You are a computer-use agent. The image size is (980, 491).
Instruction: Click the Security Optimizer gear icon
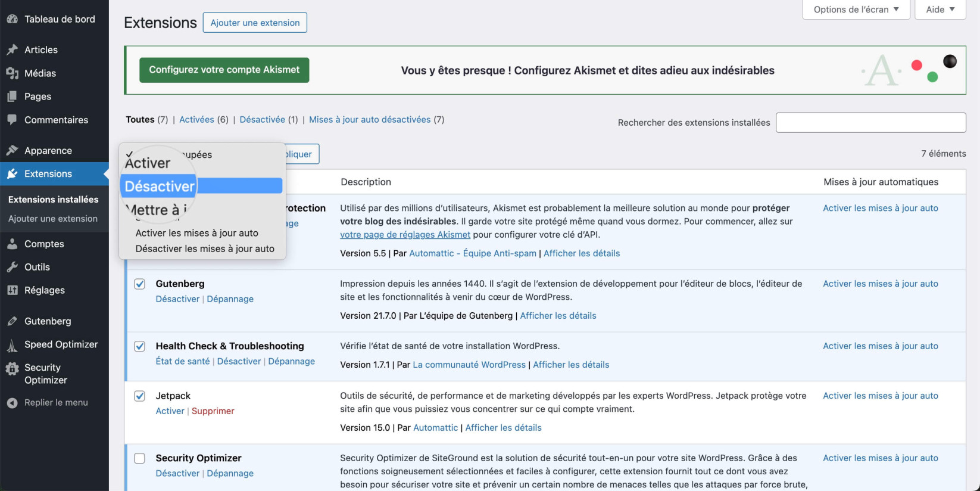pyautogui.click(x=12, y=369)
